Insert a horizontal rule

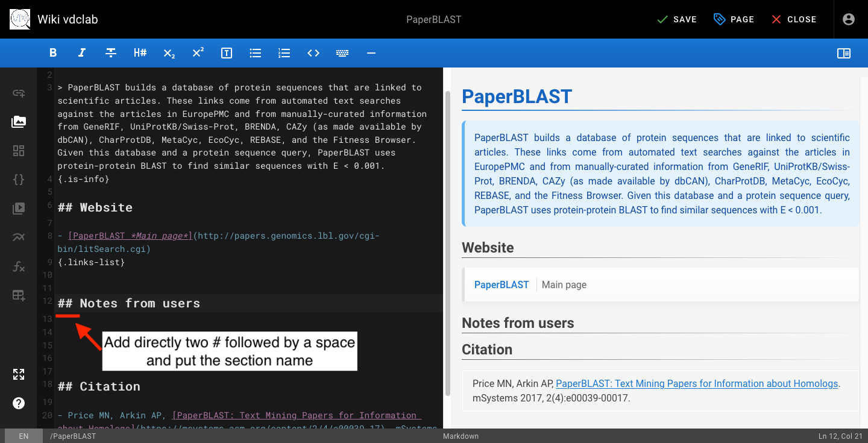371,53
